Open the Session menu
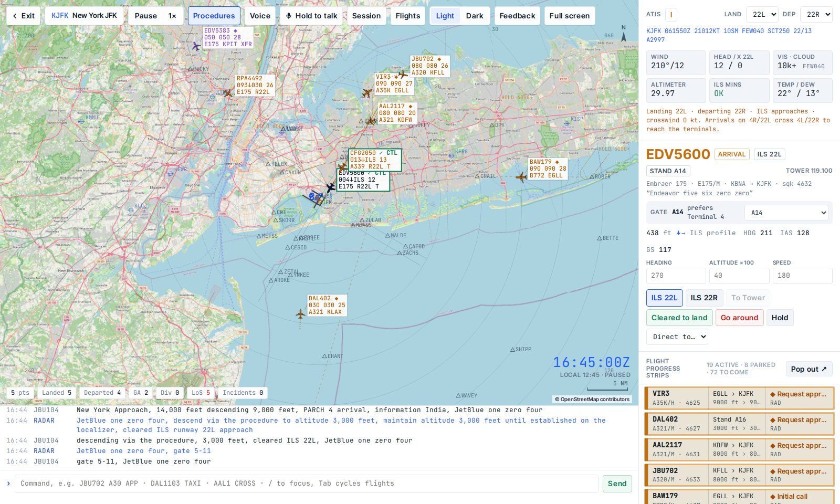 366,16
